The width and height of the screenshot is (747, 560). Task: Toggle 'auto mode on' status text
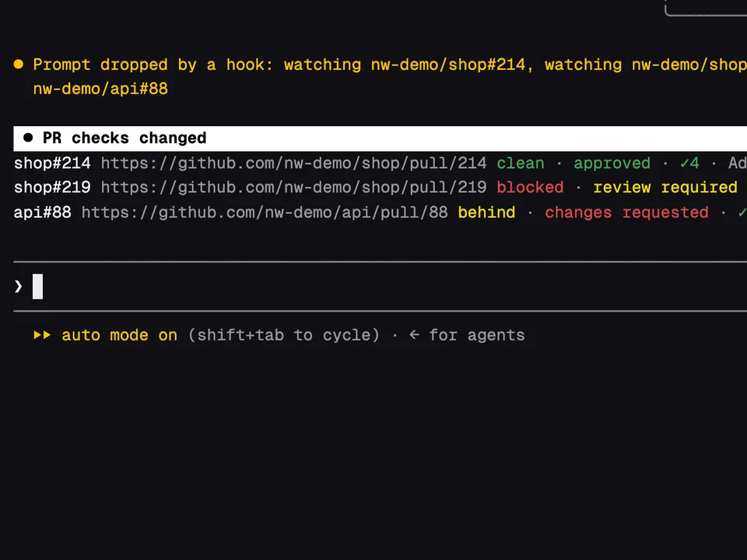point(120,335)
